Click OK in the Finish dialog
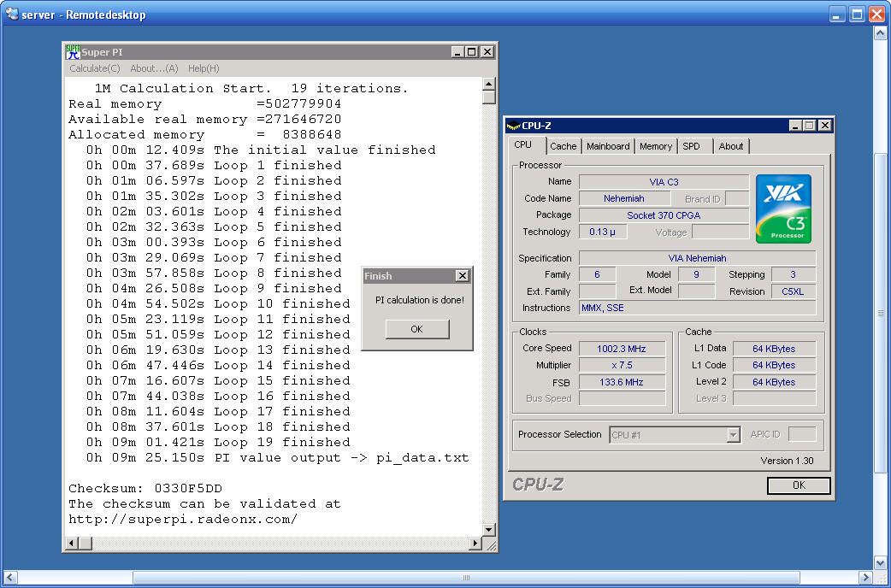Screen dimensions: 891x588 click(417, 329)
